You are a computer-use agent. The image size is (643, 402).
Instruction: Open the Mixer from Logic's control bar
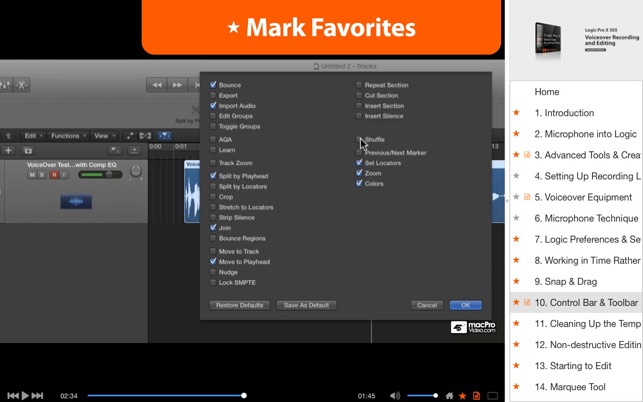(x=5, y=85)
